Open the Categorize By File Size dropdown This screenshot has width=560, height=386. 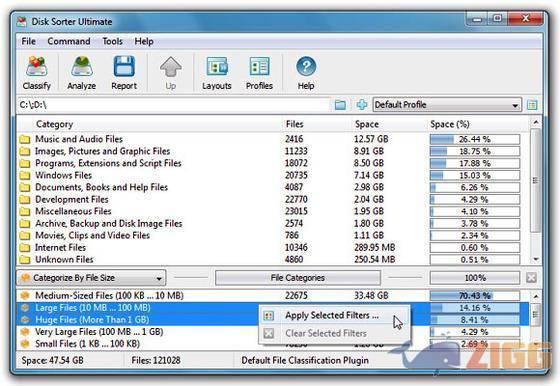tap(91, 277)
